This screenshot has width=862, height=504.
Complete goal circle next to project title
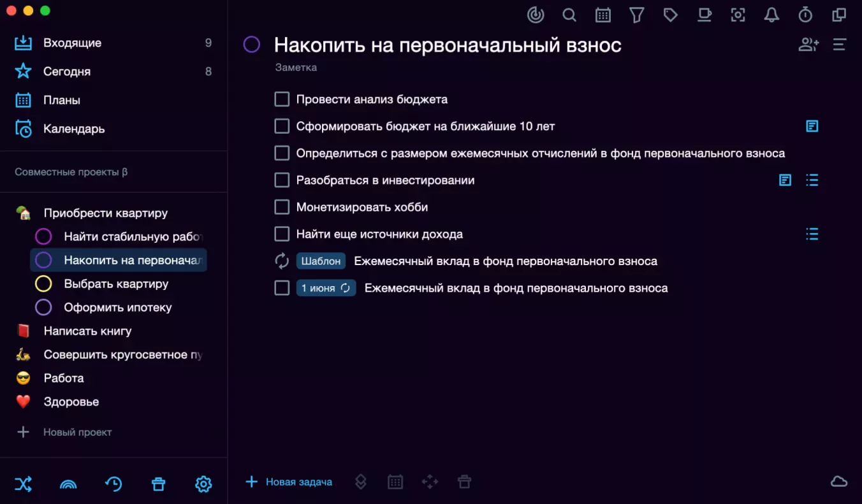point(252,45)
